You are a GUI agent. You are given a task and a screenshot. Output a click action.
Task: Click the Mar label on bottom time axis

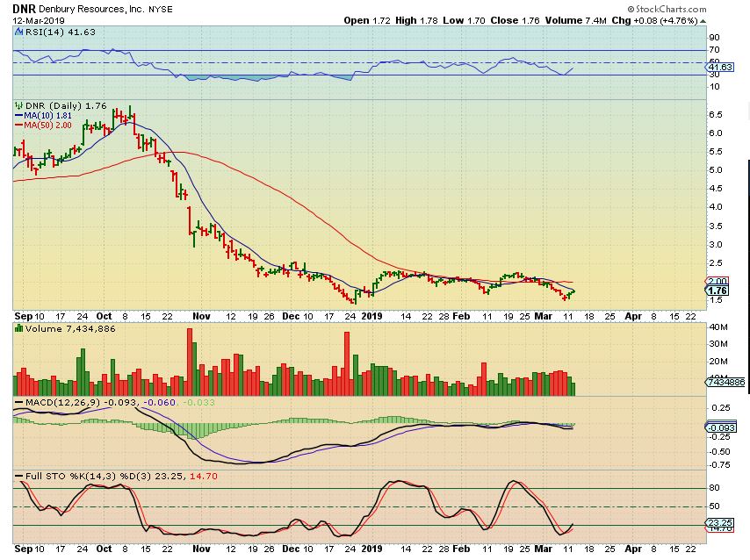543,549
